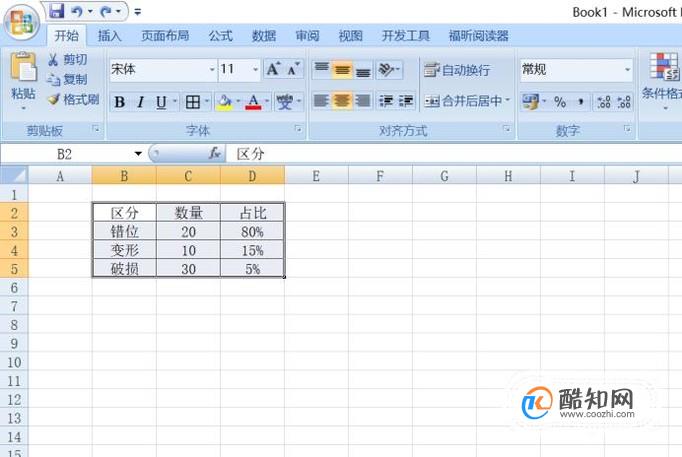Switch to the 开发工具 tab
682x457 pixels.
pos(405,36)
